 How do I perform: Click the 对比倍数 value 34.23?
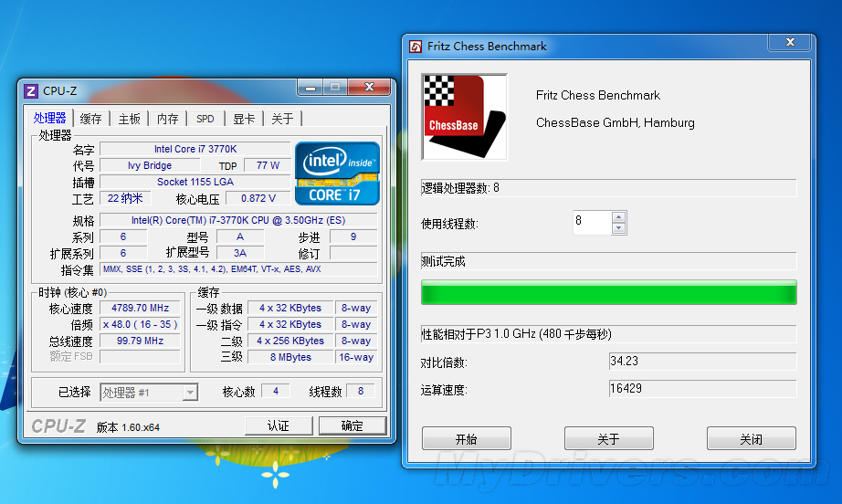tap(702, 362)
